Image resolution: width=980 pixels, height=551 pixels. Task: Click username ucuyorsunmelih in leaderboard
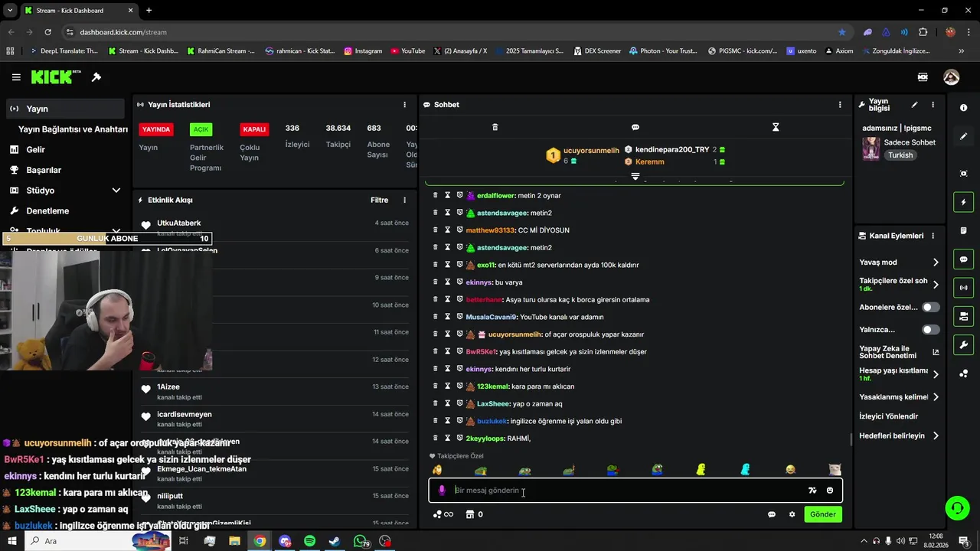click(x=591, y=151)
